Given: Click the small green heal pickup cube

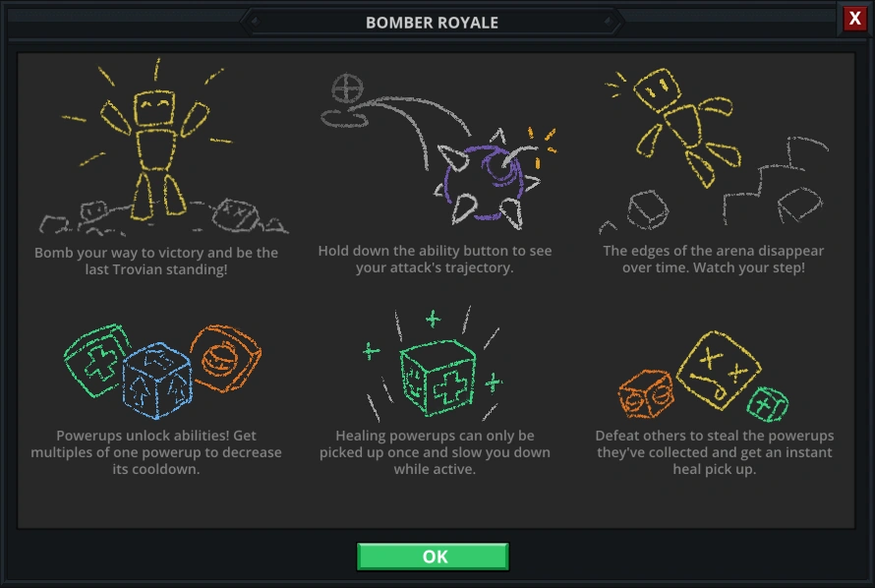Looking at the screenshot, I should [x=767, y=404].
